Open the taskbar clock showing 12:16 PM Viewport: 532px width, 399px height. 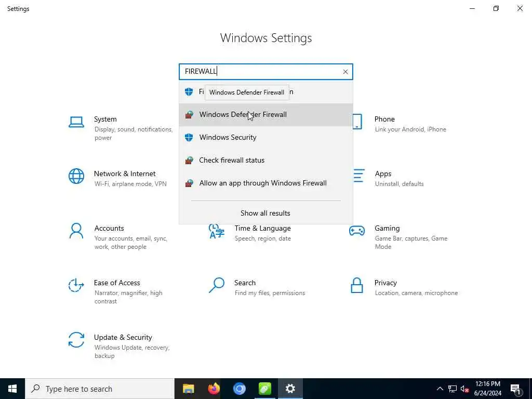point(487,389)
